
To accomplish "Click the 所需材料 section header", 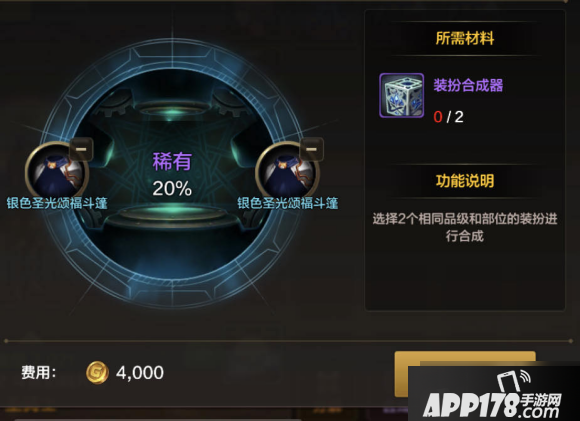I will tap(465, 38).
